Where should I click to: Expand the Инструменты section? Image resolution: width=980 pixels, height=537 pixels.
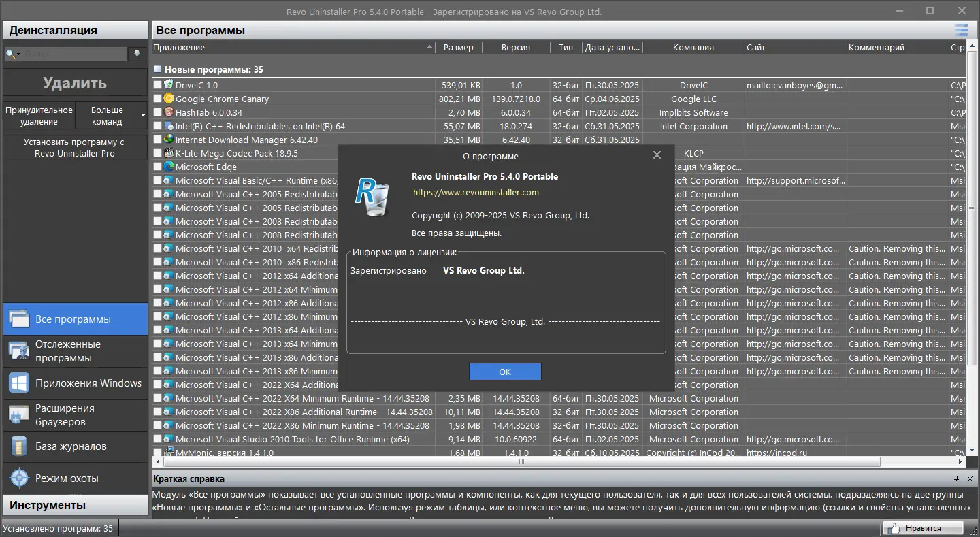pos(75,505)
